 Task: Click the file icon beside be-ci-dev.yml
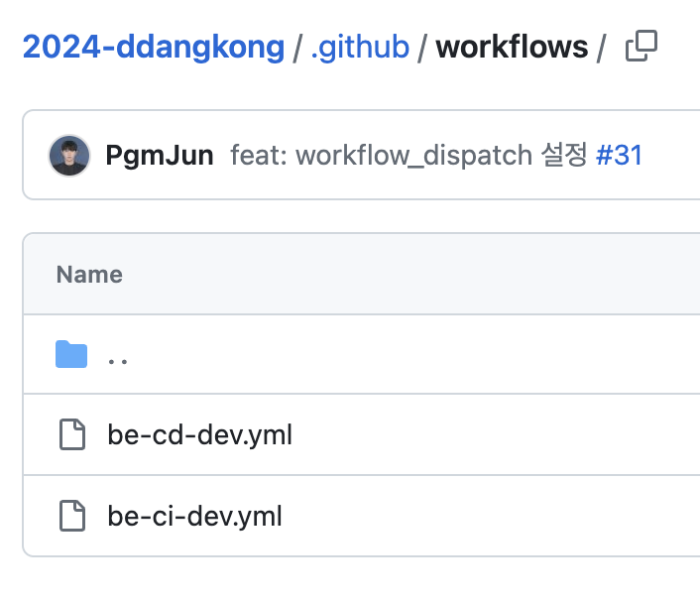[72, 516]
